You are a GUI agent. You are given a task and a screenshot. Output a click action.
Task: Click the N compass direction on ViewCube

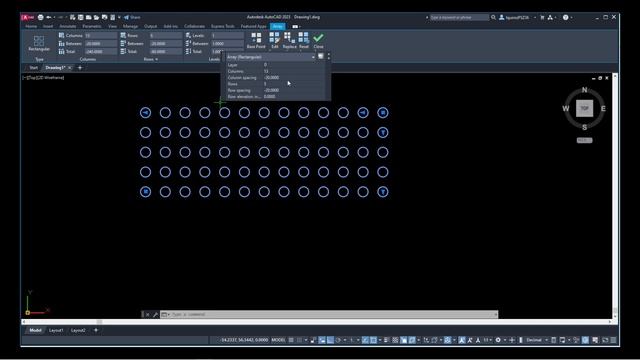[584, 90]
